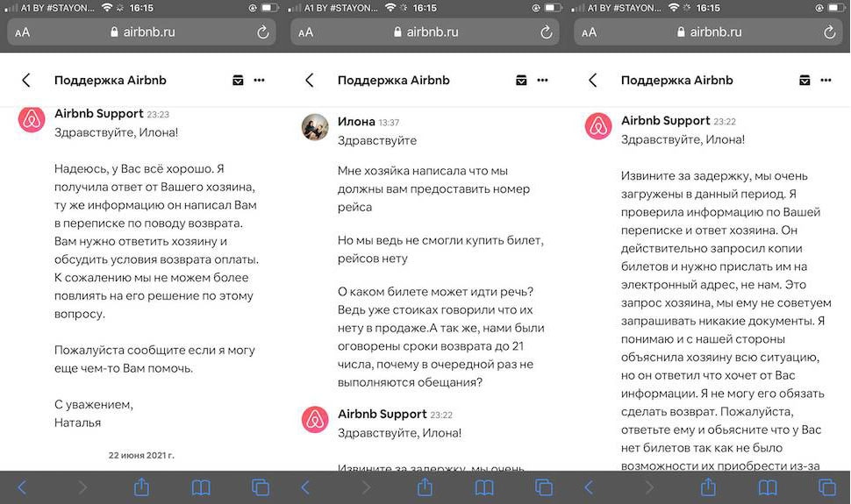Tap the sender name Илона
The height and width of the screenshot is (504, 851).
[x=356, y=122]
